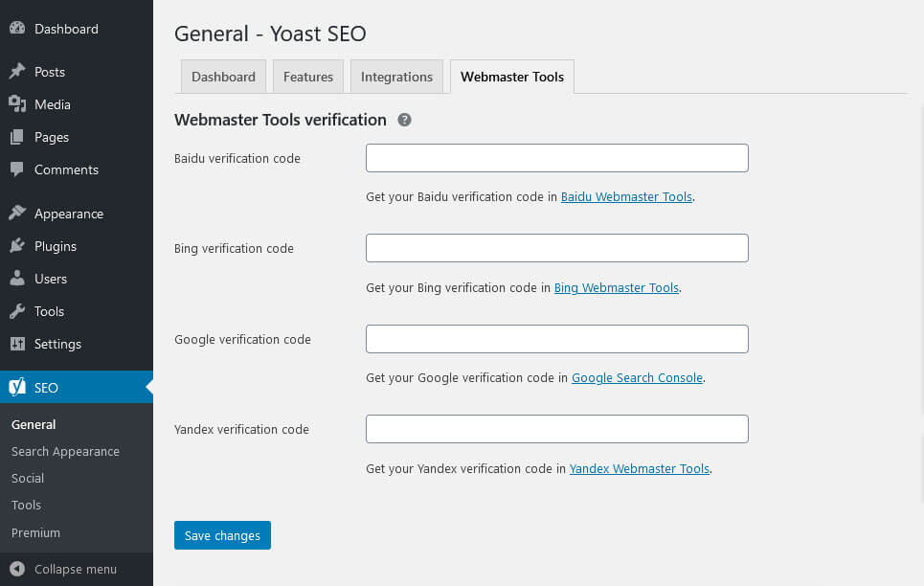
Task: Click the Save changes button
Action: (x=222, y=535)
